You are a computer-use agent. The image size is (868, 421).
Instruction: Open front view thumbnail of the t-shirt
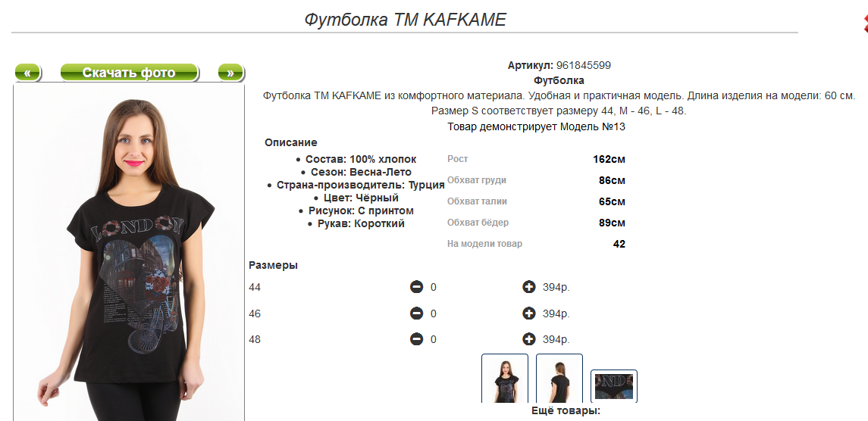505,379
